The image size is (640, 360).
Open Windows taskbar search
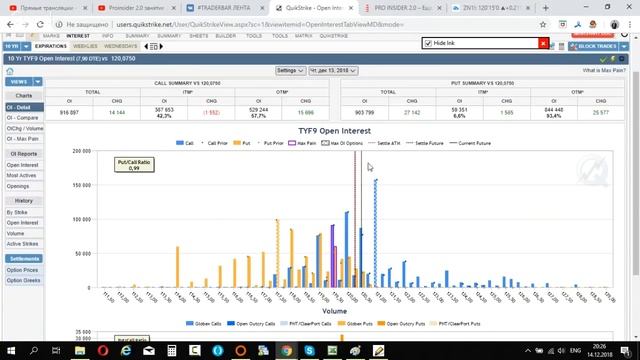click(34, 351)
